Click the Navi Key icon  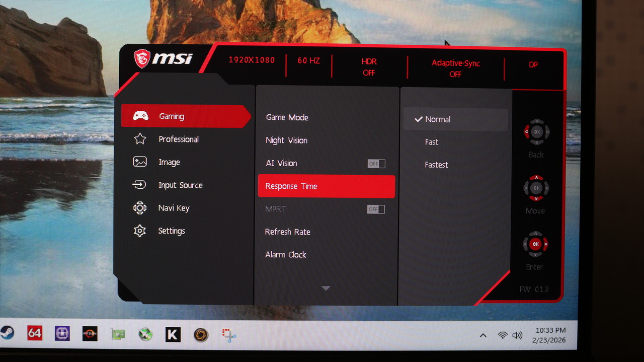140,208
